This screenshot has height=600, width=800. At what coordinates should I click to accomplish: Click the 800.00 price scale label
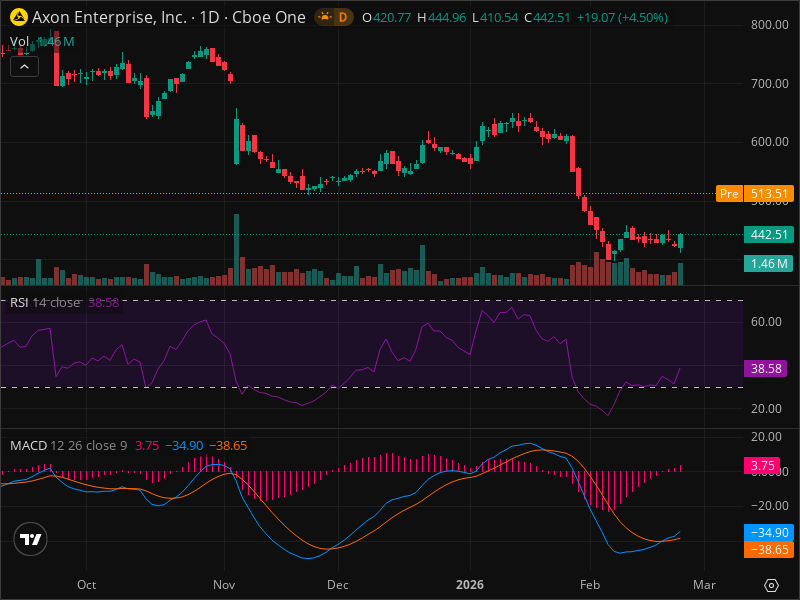769,24
